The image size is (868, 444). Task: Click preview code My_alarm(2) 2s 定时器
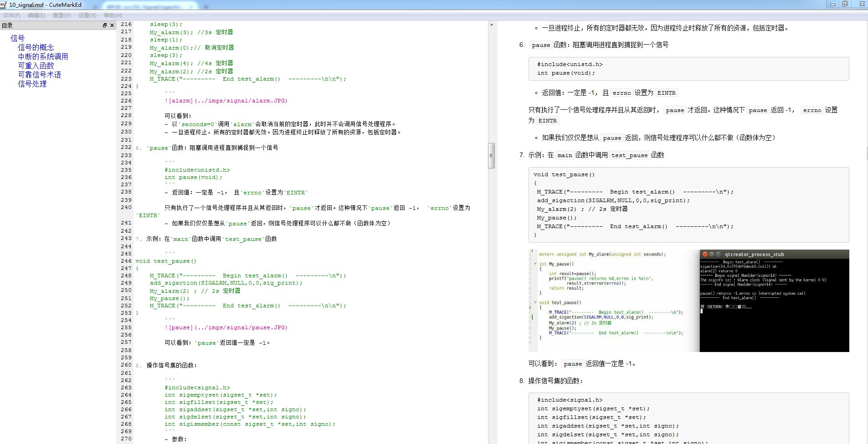582,209
